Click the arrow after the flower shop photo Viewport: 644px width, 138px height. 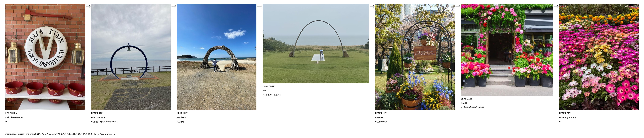556,6
